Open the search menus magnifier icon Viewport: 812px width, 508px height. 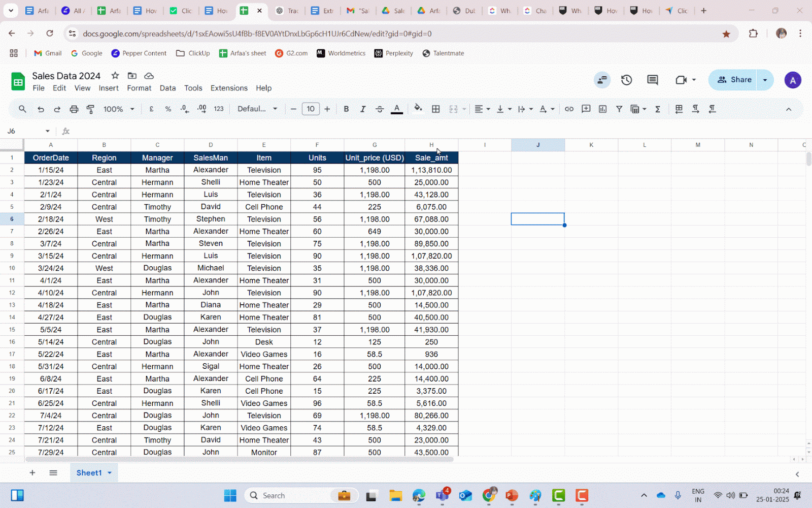[22, 109]
